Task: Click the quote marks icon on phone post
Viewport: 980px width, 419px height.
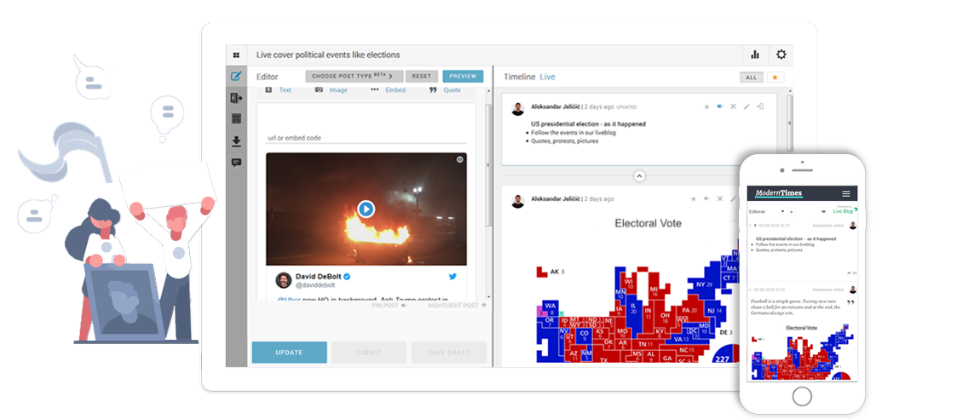Action: pos(850,303)
